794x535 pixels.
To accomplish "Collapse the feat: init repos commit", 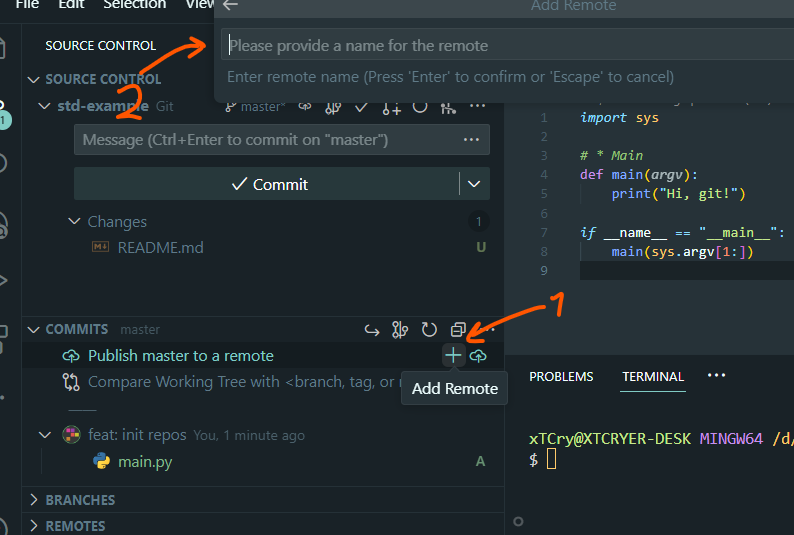I will 44,435.
